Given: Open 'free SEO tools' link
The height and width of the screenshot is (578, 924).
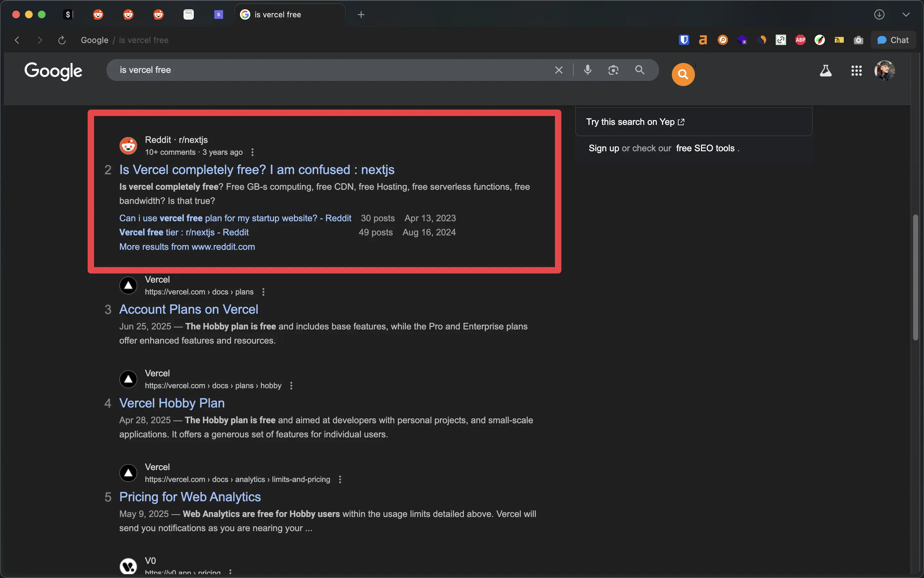Looking at the screenshot, I should tap(705, 148).
